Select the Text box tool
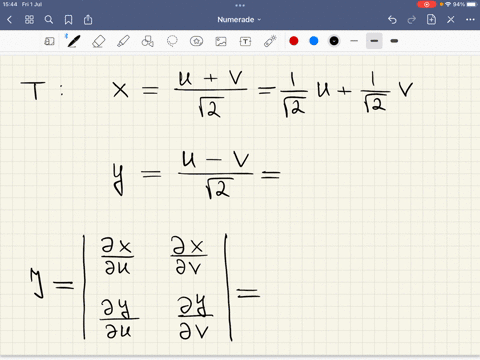This screenshot has width=480, height=360. [x=245, y=41]
